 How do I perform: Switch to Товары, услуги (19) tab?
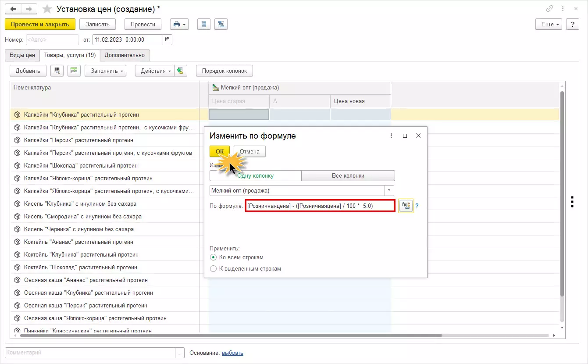(70, 55)
